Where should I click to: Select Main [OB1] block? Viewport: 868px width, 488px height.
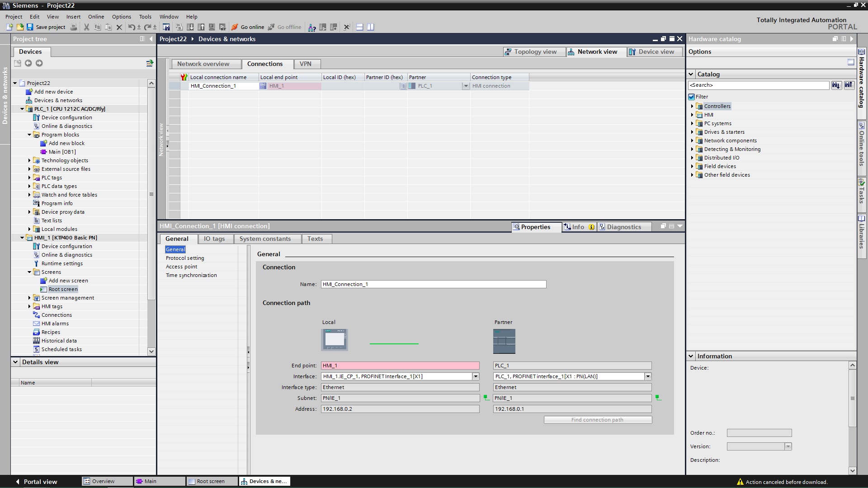click(x=62, y=152)
